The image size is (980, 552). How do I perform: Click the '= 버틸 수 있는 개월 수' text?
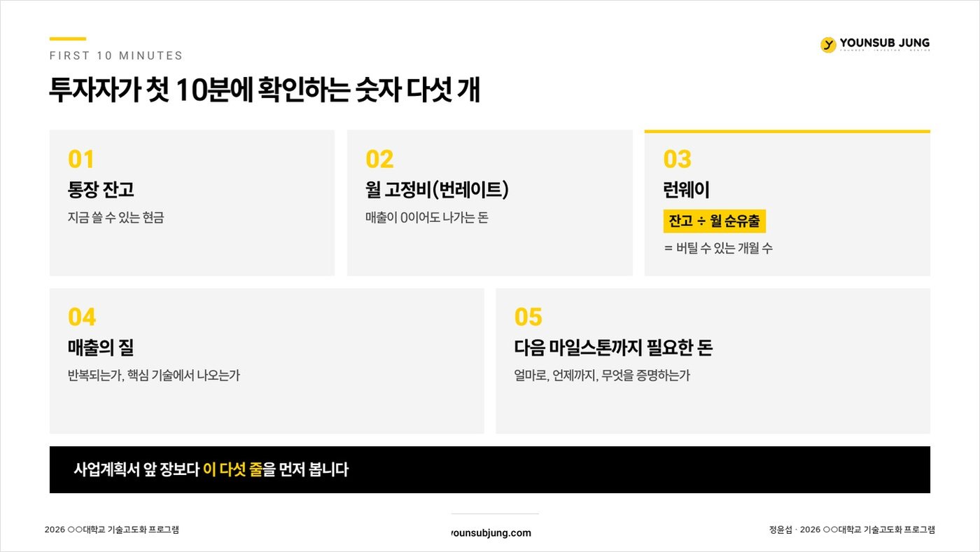pos(718,249)
